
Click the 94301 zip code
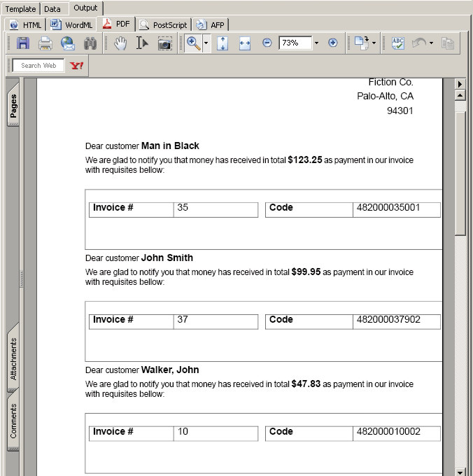(x=400, y=111)
